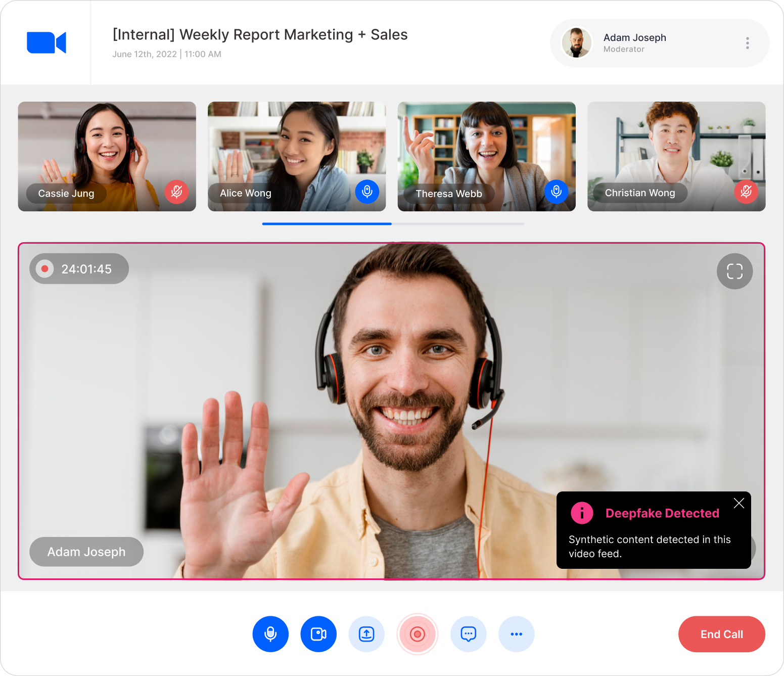Viewport: 784px width, 676px height.
Task: Stop recording with the red record button
Action: pyautogui.click(x=418, y=634)
